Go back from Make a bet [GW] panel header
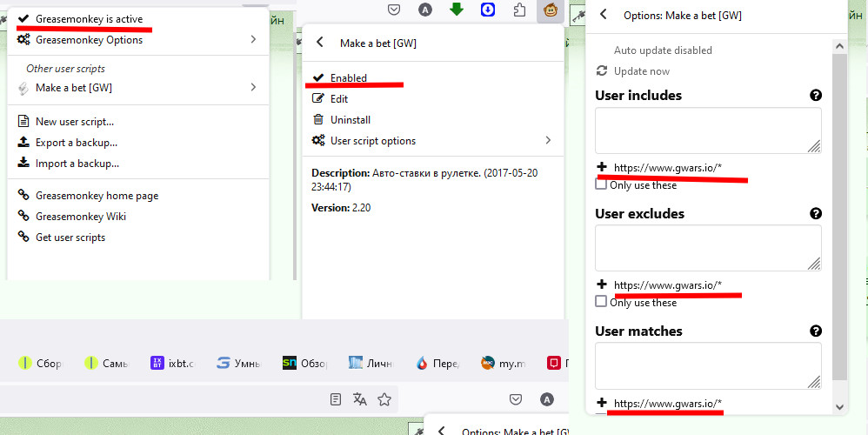This screenshot has width=868, height=435. click(319, 42)
